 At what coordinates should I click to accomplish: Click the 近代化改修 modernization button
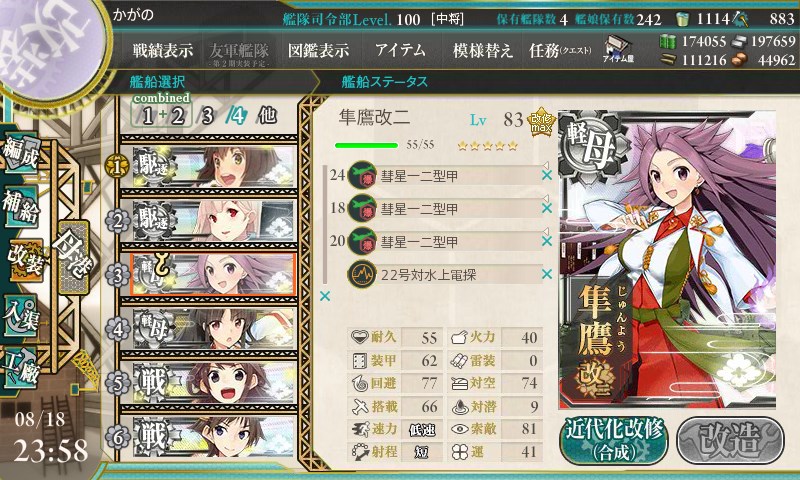[x=614, y=440]
